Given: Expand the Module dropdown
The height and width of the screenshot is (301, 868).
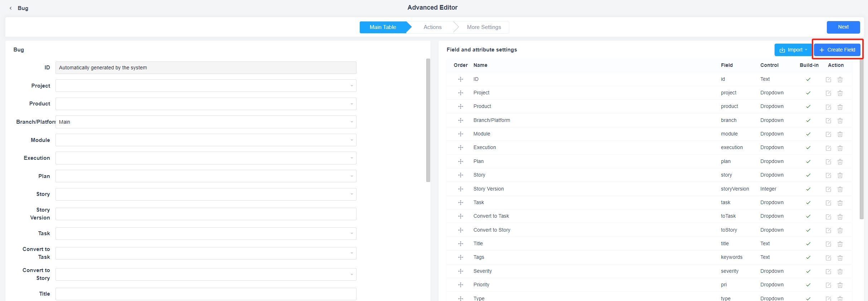Looking at the screenshot, I should (206, 140).
